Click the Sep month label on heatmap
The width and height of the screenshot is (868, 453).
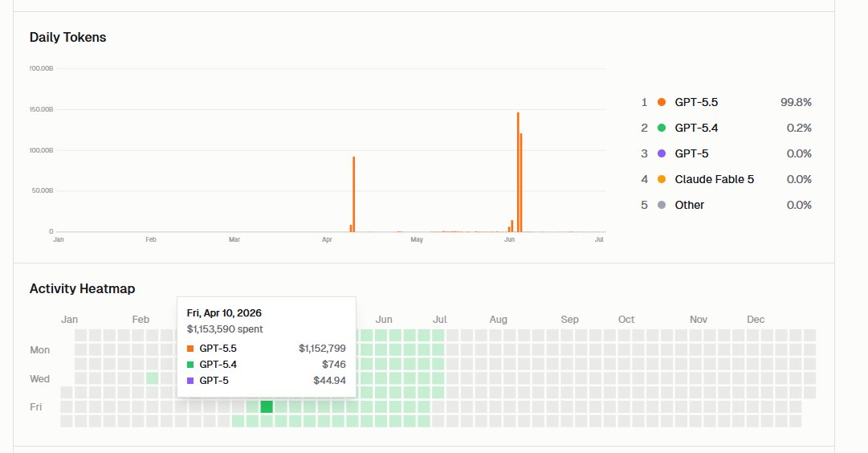(569, 320)
